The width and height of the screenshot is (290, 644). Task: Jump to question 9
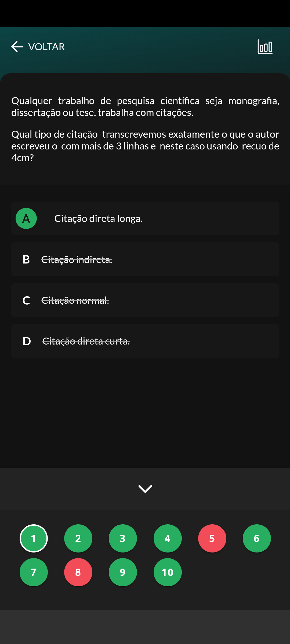coord(123,572)
